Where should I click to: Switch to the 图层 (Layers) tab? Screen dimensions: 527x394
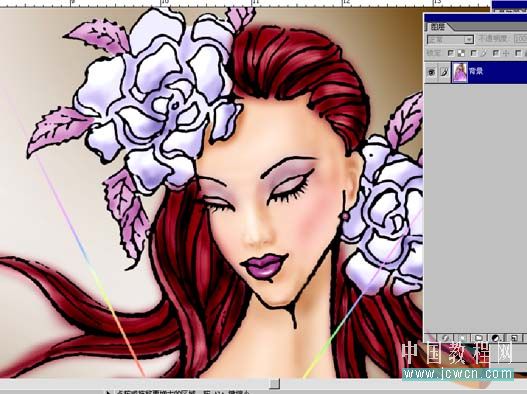click(x=438, y=27)
